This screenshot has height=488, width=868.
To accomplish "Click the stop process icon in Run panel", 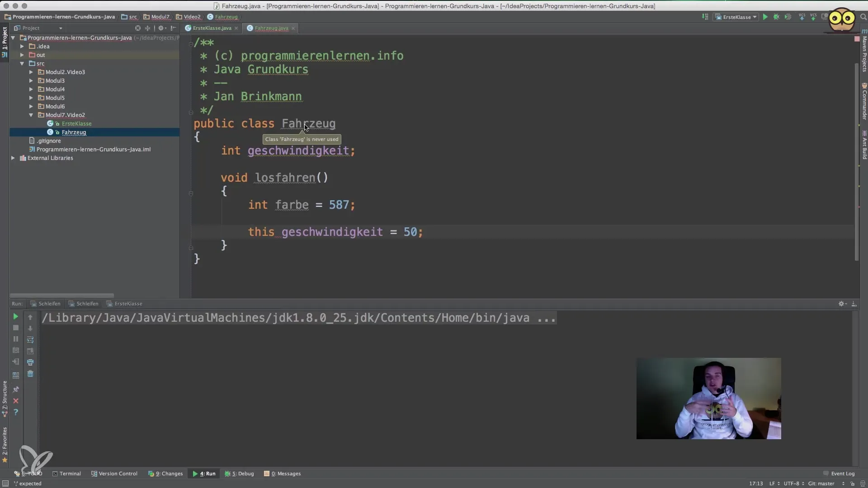I will [x=15, y=328].
